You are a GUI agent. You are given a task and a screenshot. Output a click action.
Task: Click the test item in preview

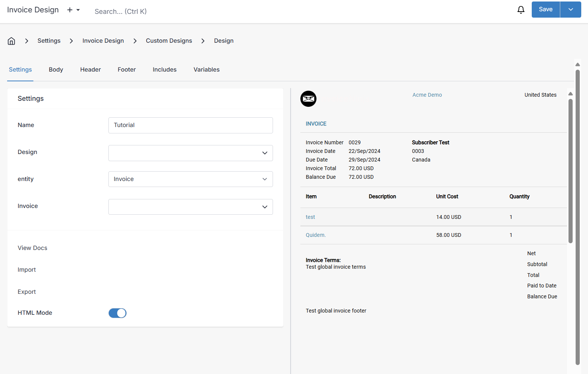tap(310, 217)
